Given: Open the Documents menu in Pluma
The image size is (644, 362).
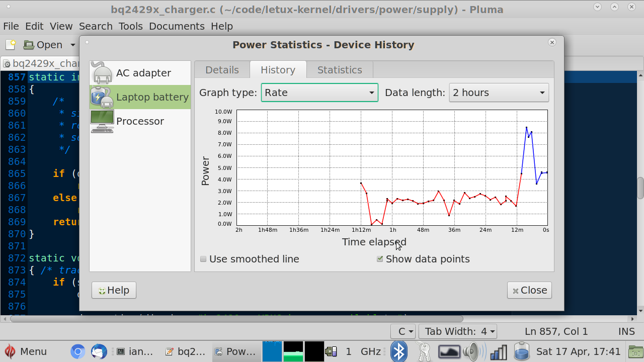Looking at the screenshot, I should click(177, 26).
